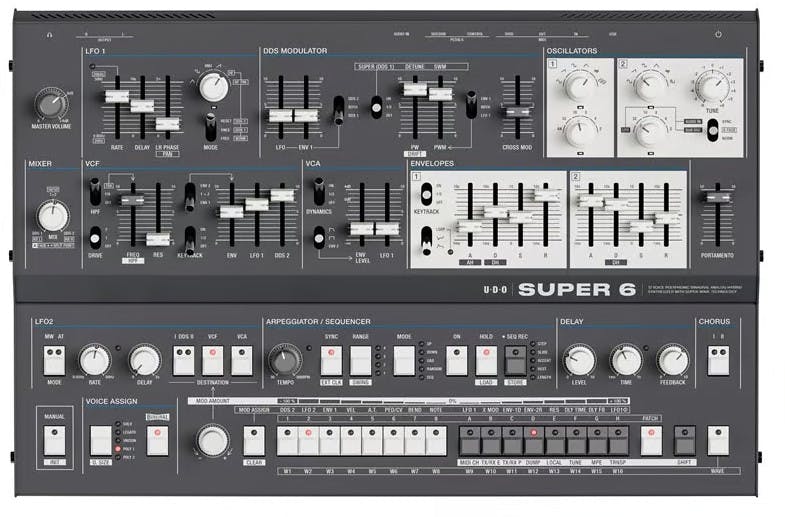
Task: Flip the VCF Keytrack switch
Action: click(190, 241)
